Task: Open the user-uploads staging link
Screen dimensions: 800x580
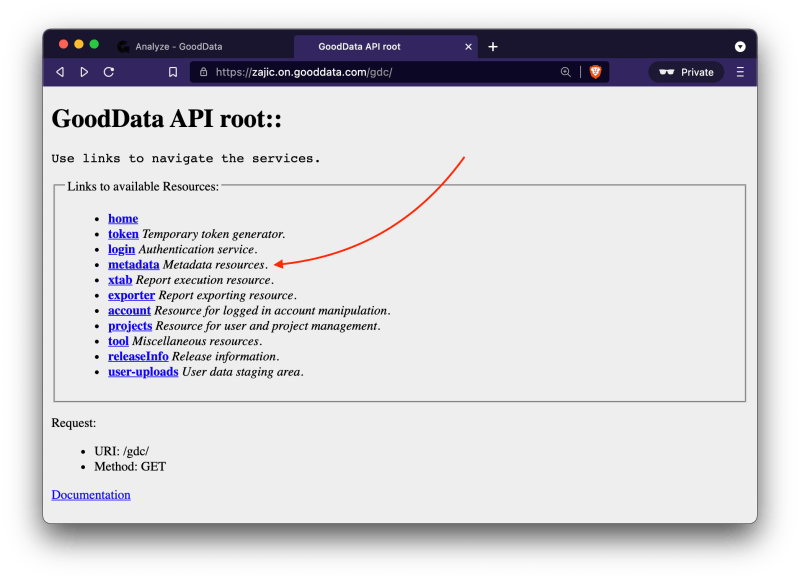Action: click(x=142, y=371)
